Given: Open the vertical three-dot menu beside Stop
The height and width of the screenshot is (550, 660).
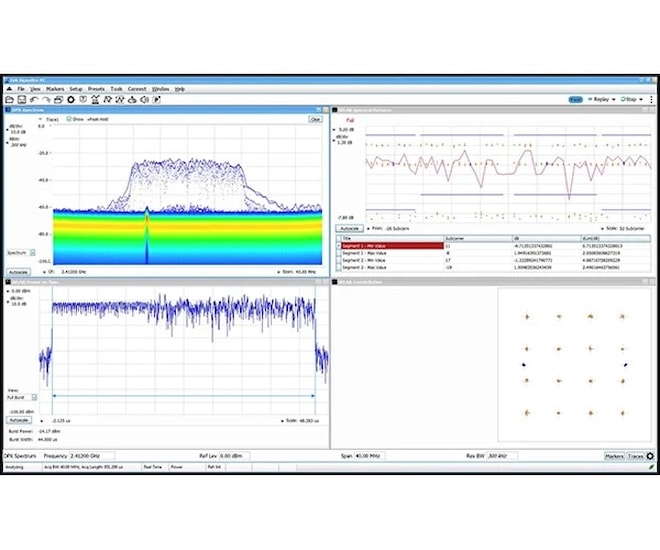Looking at the screenshot, I should [651, 99].
